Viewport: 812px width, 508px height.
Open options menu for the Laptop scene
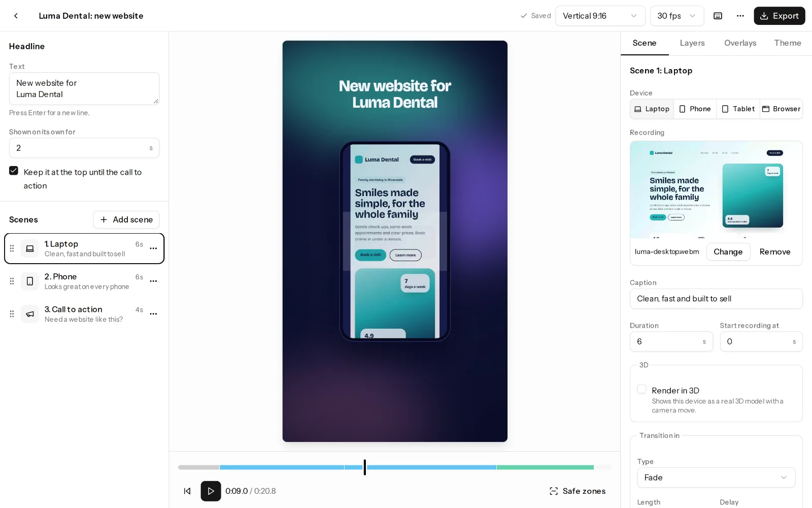pyautogui.click(x=153, y=248)
